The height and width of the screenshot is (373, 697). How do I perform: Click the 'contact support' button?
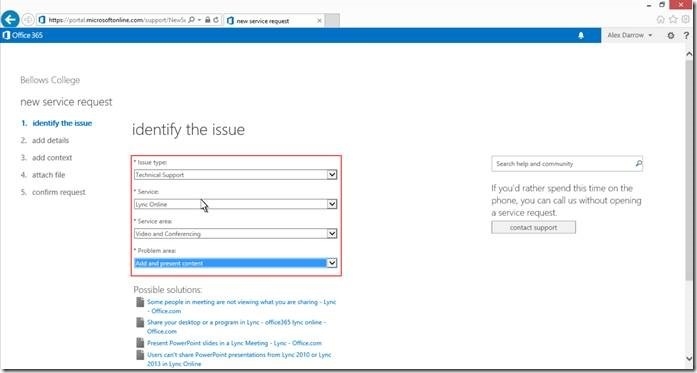[x=533, y=228]
